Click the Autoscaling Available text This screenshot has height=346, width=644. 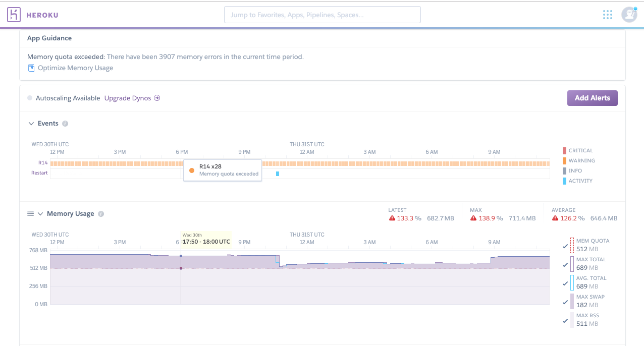pyautogui.click(x=68, y=98)
